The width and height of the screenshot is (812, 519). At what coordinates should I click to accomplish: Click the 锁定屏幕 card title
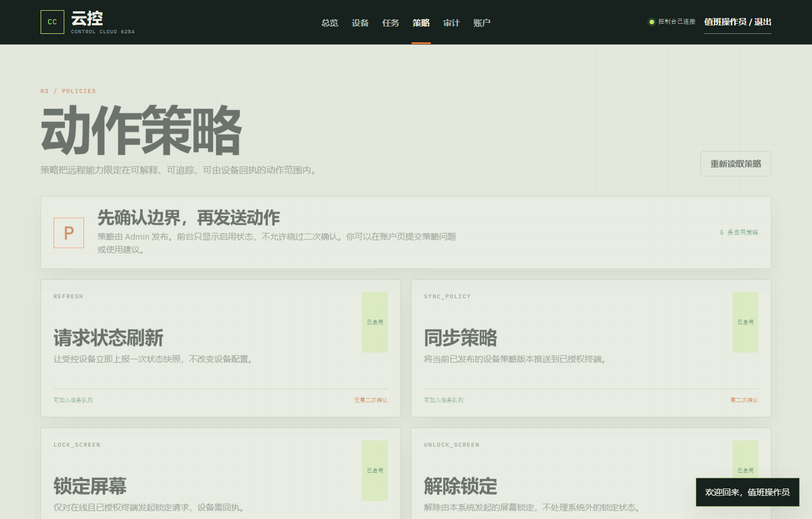click(90, 486)
